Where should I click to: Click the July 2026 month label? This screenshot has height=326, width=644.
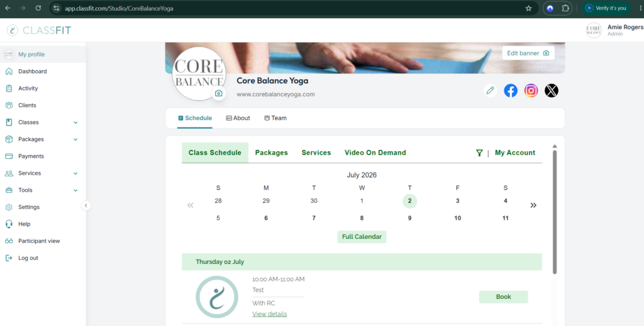pos(362,175)
